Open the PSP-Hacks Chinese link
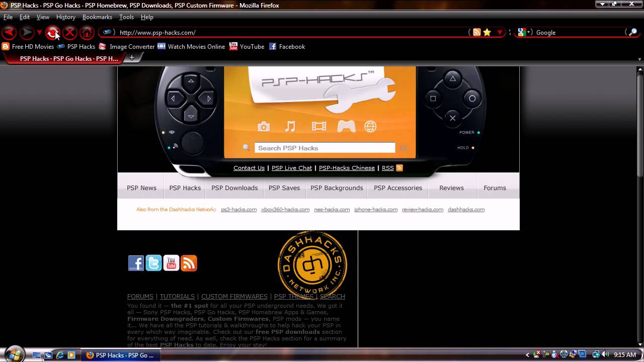 point(347,168)
